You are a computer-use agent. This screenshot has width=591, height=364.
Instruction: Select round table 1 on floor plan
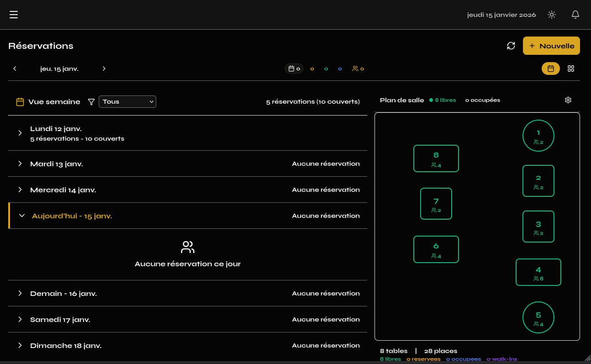[538, 136]
